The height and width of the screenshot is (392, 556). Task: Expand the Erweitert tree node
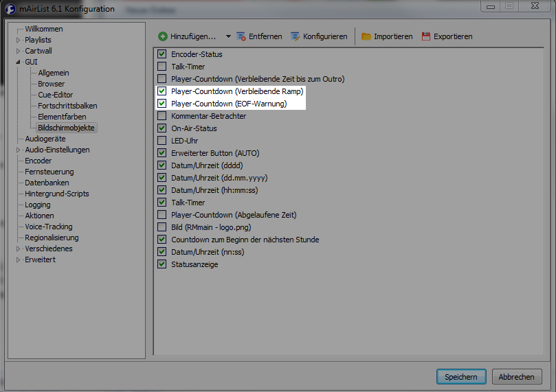pos(18,260)
